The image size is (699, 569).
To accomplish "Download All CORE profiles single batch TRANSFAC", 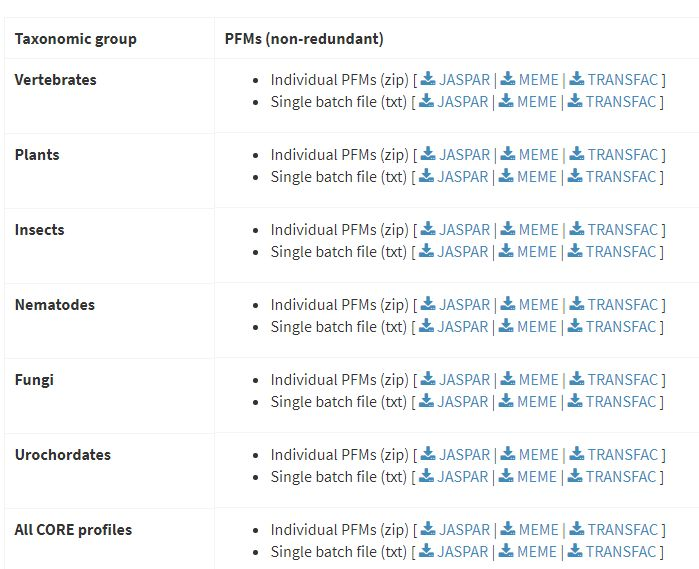I will point(621,552).
